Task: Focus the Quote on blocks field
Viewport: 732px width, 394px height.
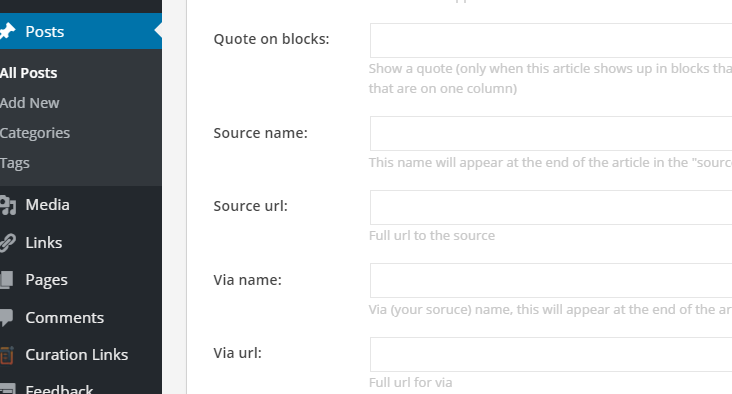Action: [x=551, y=41]
